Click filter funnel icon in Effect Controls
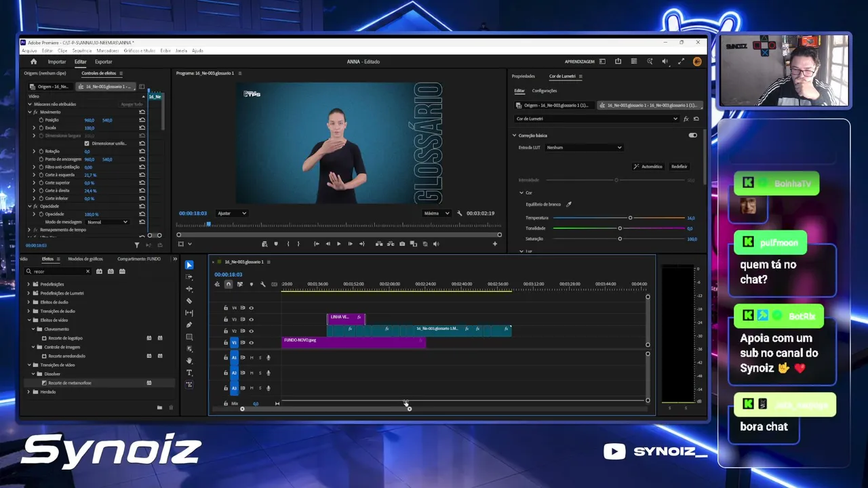Screen dimensions: 868x488 [137, 245]
